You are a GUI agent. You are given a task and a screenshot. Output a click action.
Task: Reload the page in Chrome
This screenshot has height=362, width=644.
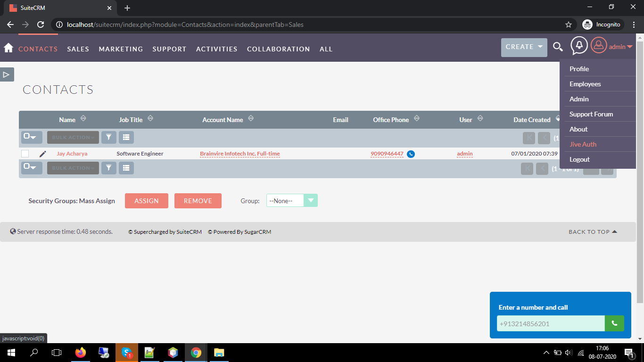pyautogui.click(x=41, y=25)
